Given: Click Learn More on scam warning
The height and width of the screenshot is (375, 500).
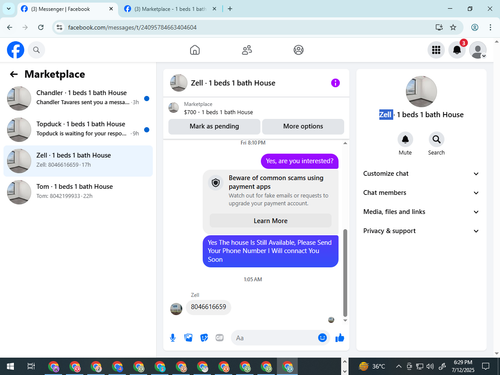Looking at the screenshot, I should pos(270,221).
